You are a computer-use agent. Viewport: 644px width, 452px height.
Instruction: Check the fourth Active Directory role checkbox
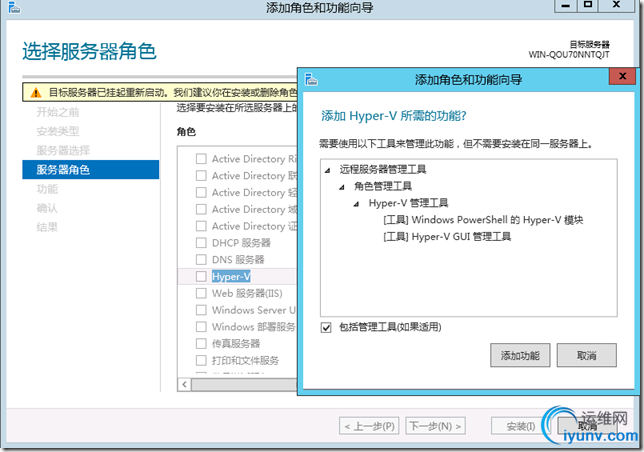[x=201, y=209]
